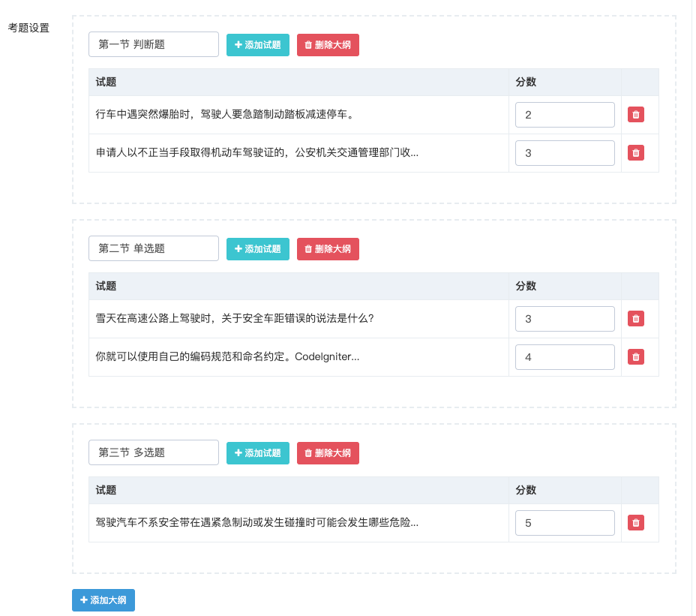Remove the 雪天在高速公路 question via trash icon

pos(635,319)
